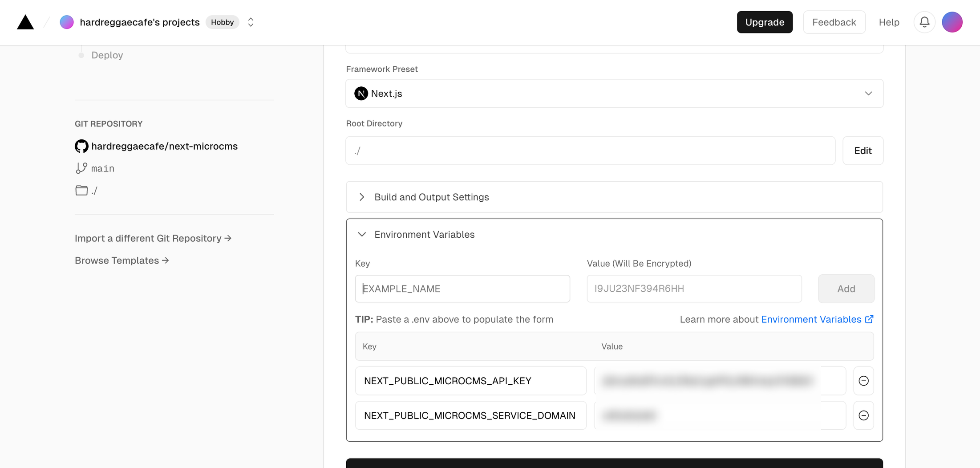Open the Feedback button
This screenshot has height=468, width=980.
click(834, 22)
